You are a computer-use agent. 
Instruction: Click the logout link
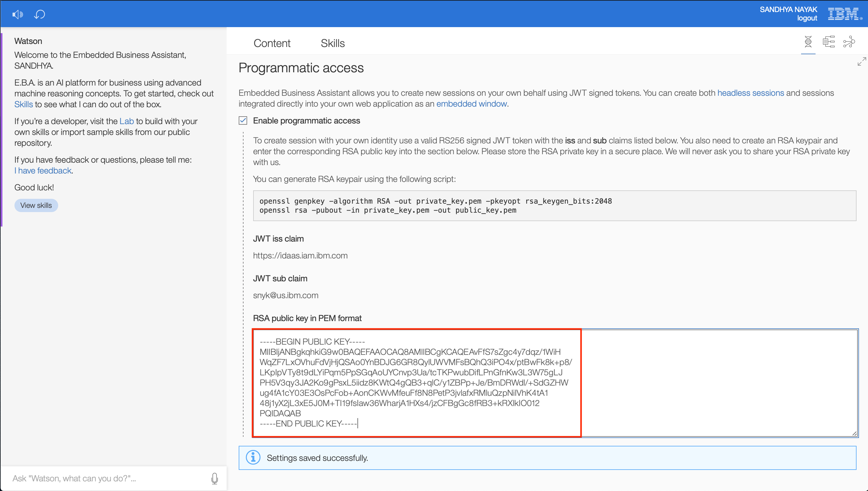tap(807, 19)
